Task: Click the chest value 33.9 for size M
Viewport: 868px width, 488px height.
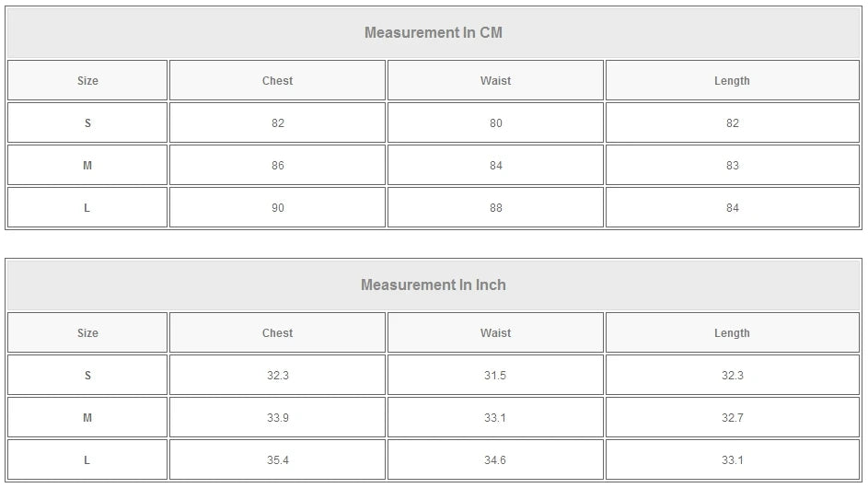Action: coord(277,418)
